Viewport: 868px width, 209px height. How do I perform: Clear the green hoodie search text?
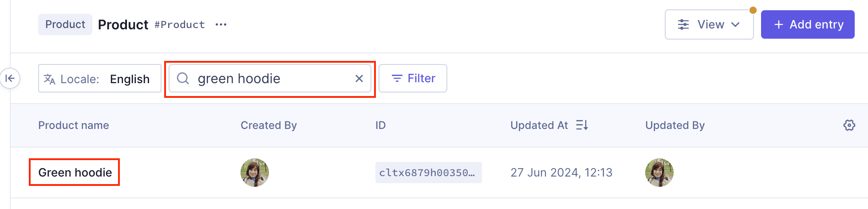click(x=359, y=79)
